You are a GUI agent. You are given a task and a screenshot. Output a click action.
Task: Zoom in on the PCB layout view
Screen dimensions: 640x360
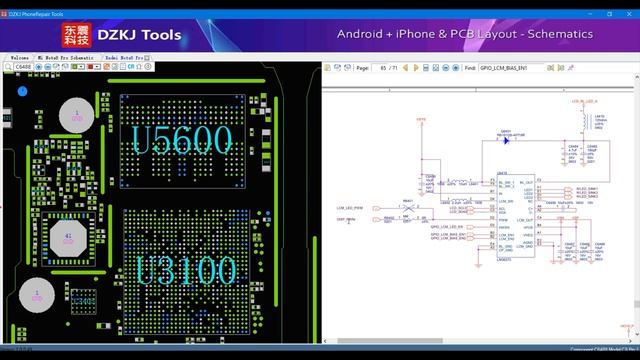pyautogui.click(x=38, y=67)
